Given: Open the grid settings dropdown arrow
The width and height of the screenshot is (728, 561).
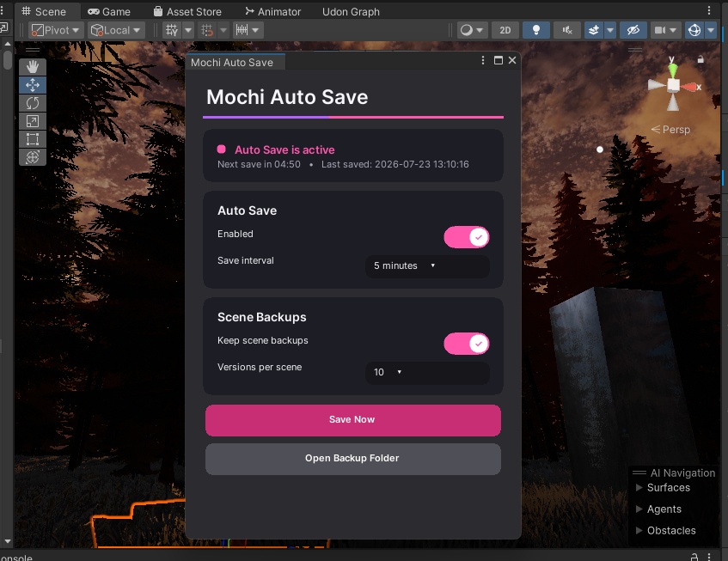Looking at the screenshot, I should pos(188,30).
